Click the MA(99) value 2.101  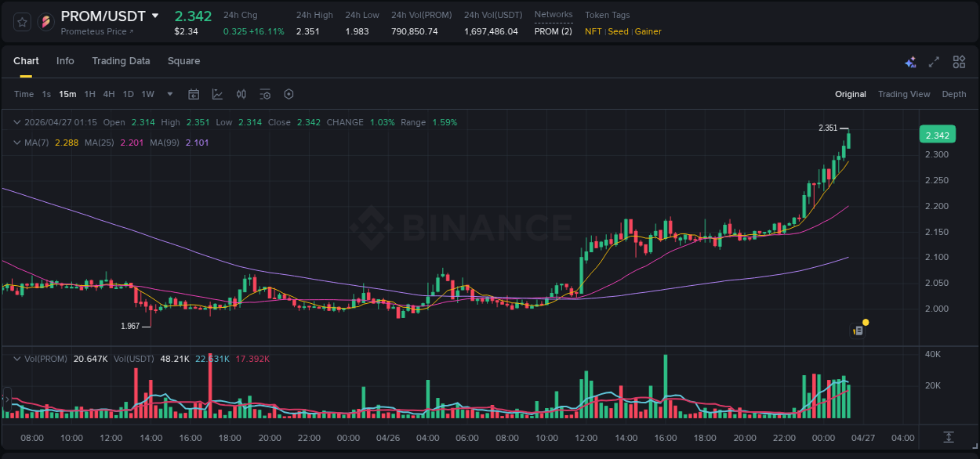(x=198, y=143)
